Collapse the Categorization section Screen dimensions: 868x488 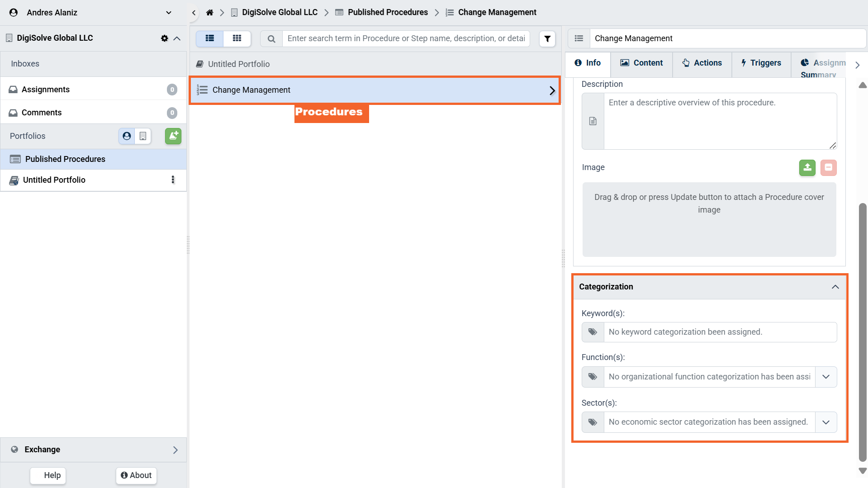pos(835,287)
